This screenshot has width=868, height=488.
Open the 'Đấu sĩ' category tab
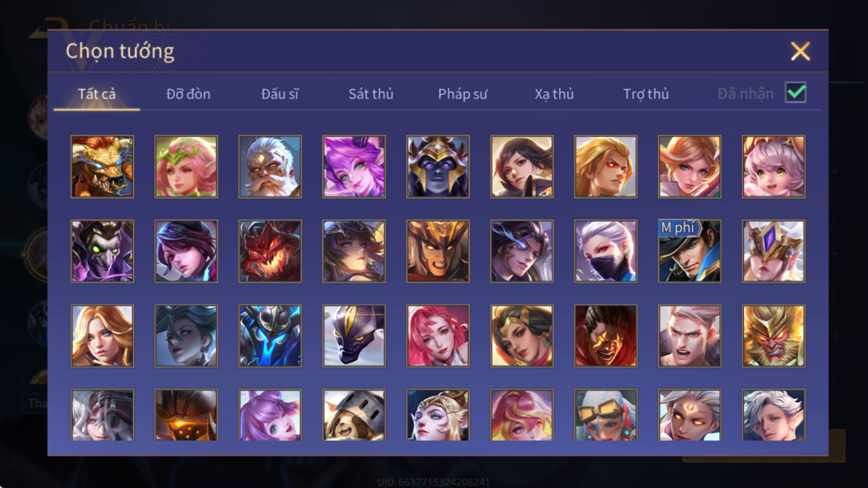(x=280, y=94)
